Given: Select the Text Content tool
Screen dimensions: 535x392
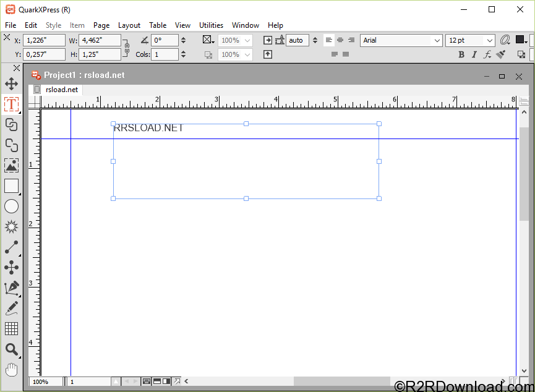Looking at the screenshot, I should [x=11, y=104].
